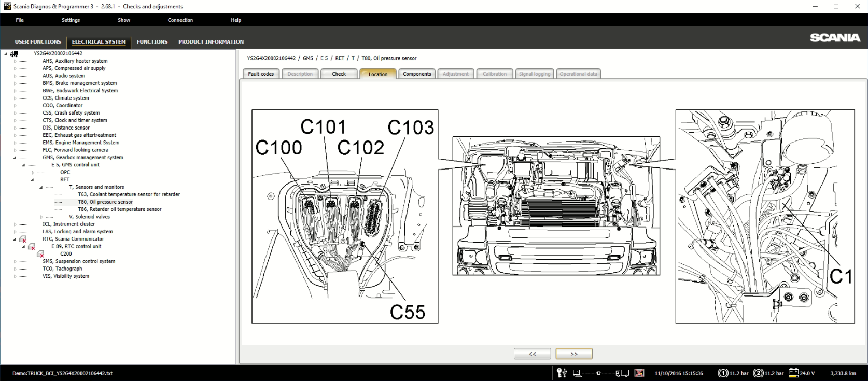Click the fault icon beside E 89, RTC control unit
Viewport: 868px width, 381px height.
click(x=32, y=247)
